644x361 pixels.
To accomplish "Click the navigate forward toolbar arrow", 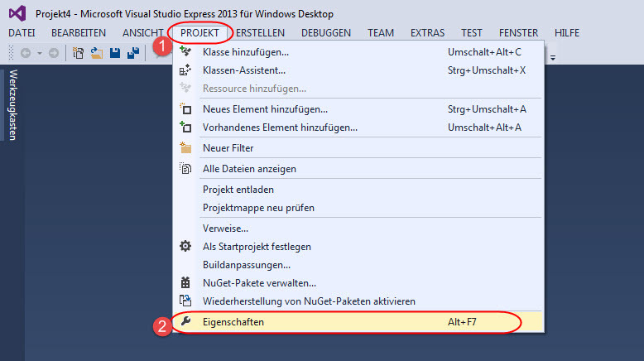I will pos(54,53).
